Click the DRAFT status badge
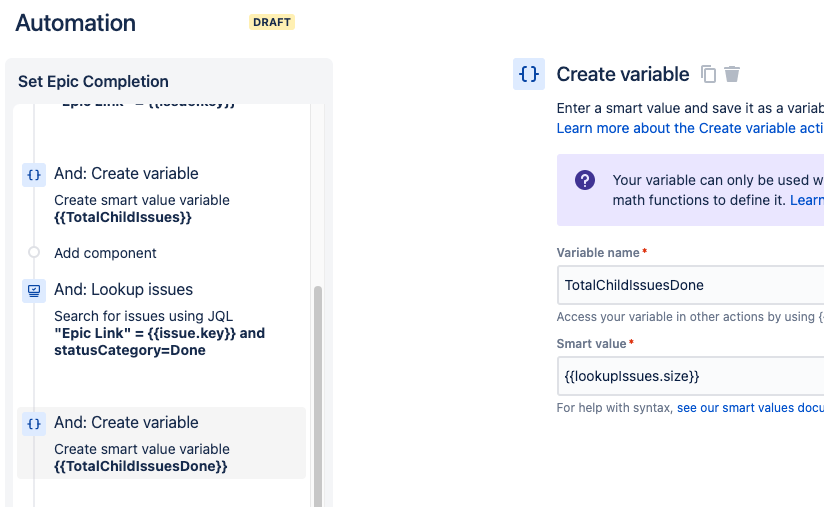The width and height of the screenshot is (824, 507). (272, 22)
